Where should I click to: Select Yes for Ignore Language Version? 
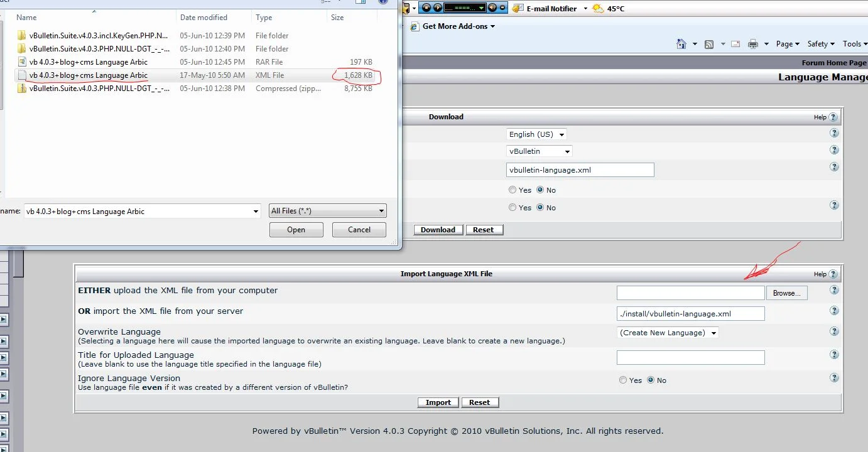pyautogui.click(x=623, y=380)
